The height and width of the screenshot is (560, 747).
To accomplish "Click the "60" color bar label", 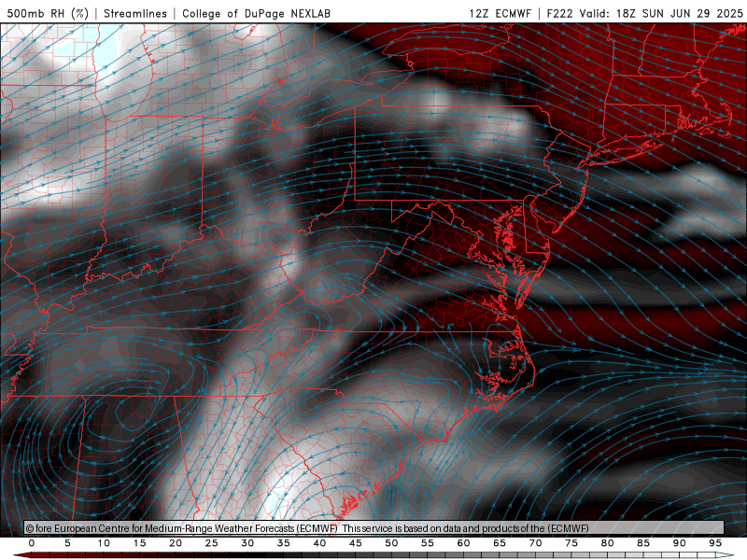I will pyautogui.click(x=463, y=543).
